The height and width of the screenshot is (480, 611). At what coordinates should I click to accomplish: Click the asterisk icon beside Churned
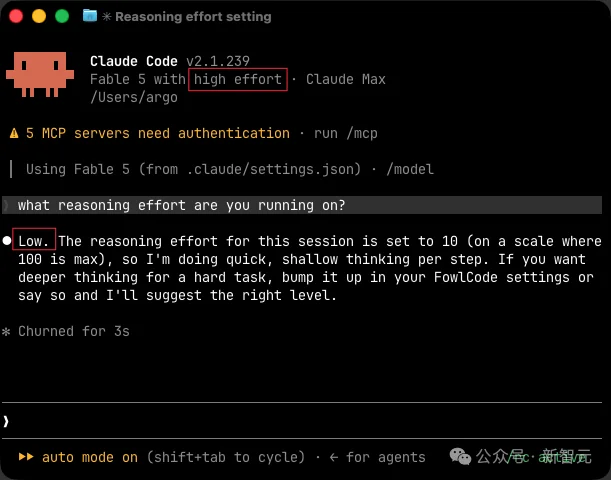click(6, 332)
